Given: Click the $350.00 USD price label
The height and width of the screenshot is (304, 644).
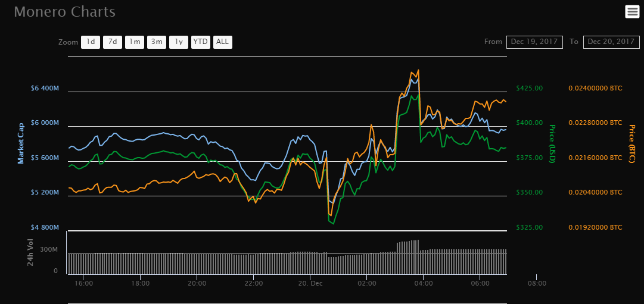Looking at the screenshot, I should (530, 192).
